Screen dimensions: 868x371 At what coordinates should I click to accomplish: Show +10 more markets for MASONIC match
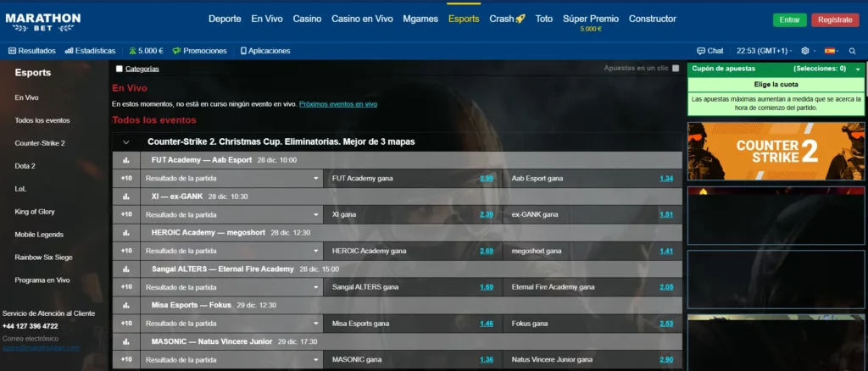click(126, 359)
